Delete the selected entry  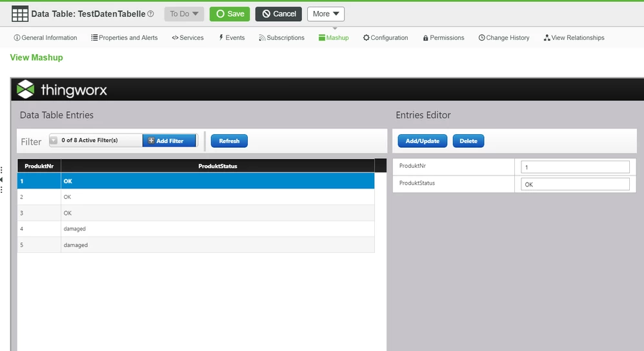point(468,141)
